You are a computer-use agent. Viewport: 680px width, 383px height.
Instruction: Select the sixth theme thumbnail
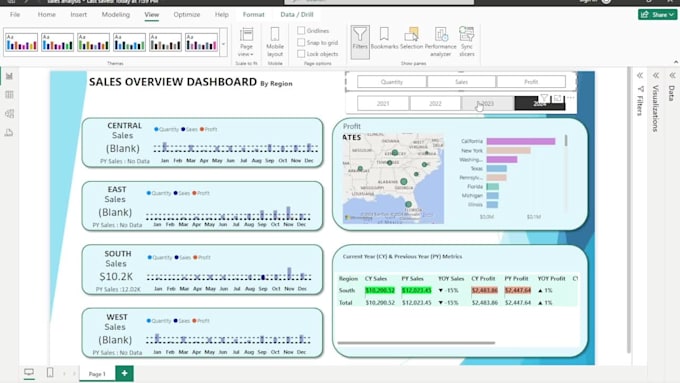tap(201, 43)
